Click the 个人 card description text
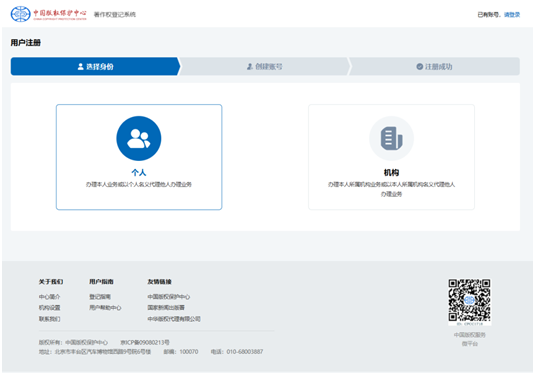Screen dimensions: 535x375 click(139, 184)
